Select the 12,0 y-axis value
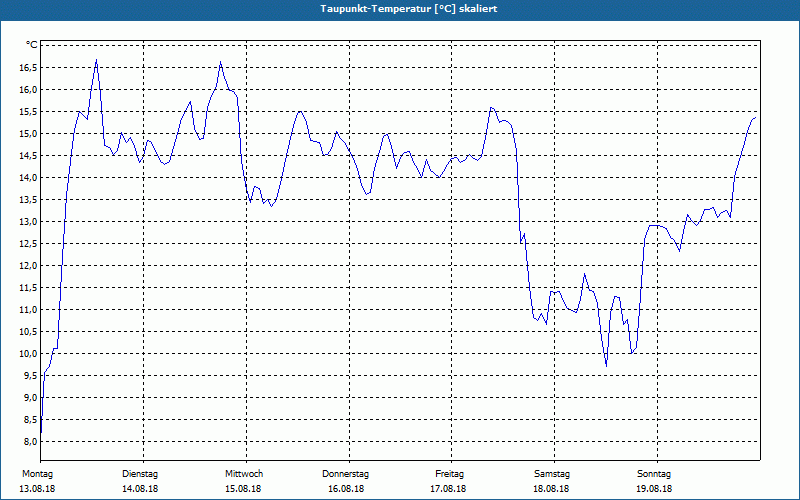Screen dimensions: 800x500 pos(28,265)
